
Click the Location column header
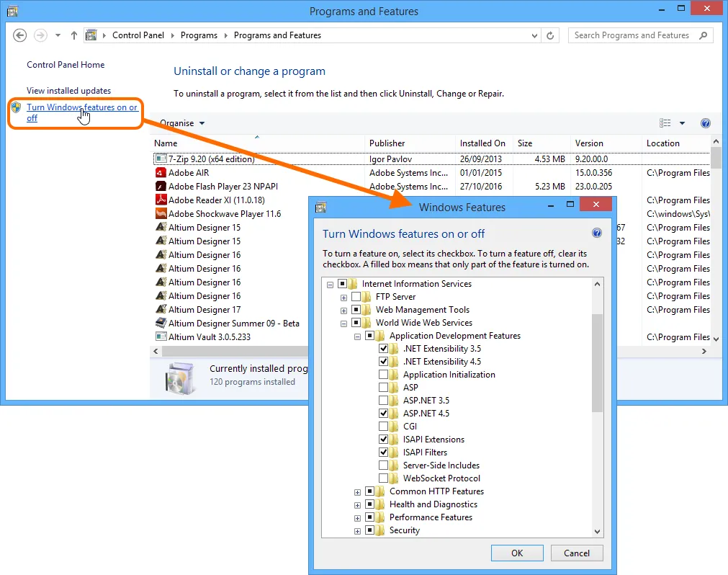click(x=676, y=143)
